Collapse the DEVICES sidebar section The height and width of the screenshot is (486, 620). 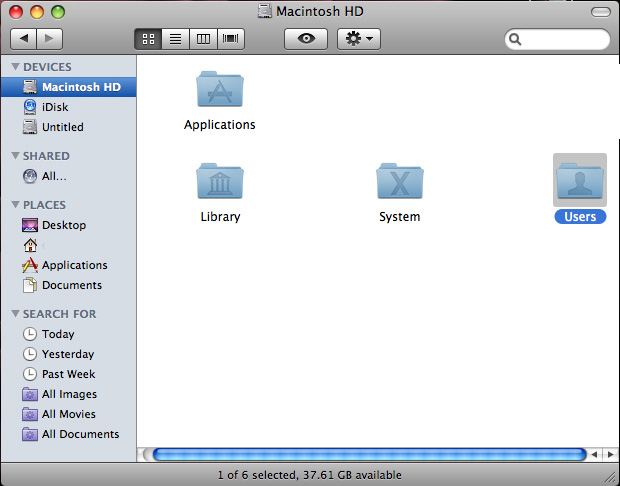(15, 66)
